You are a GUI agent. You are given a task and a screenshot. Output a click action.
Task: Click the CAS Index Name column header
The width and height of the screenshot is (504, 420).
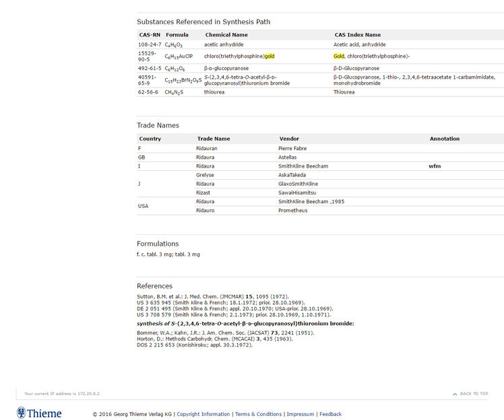click(357, 35)
